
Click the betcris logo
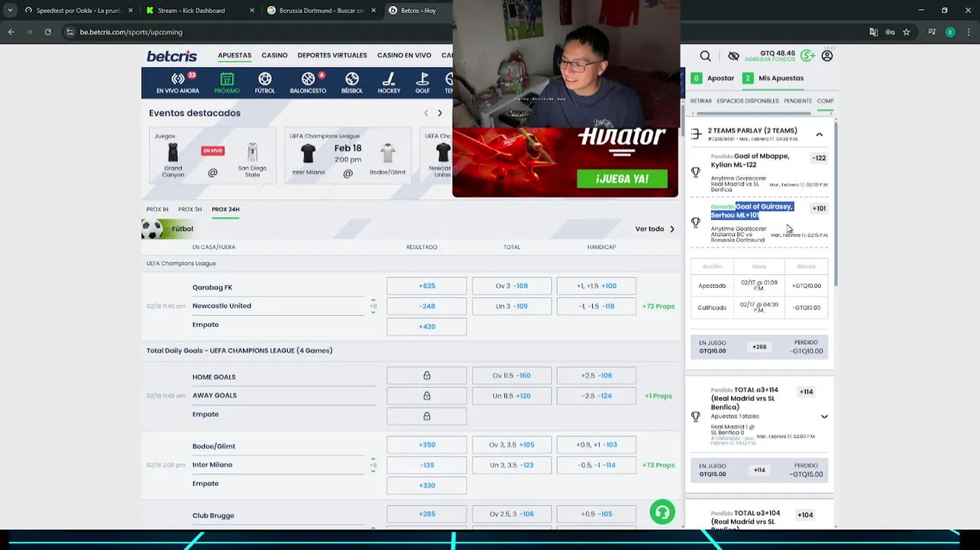tap(172, 56)
